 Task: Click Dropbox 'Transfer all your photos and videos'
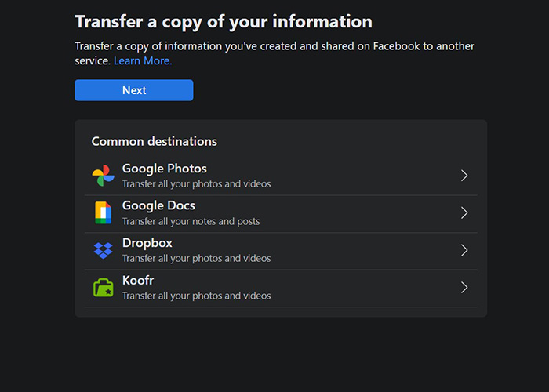196,258
